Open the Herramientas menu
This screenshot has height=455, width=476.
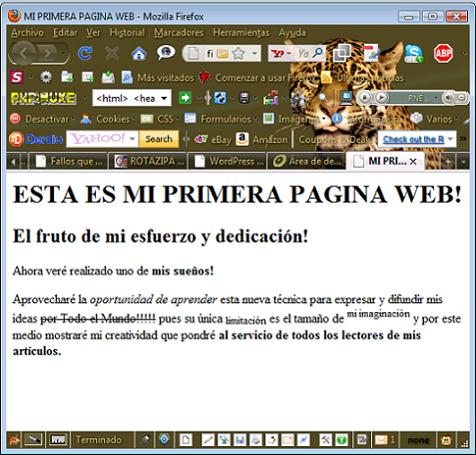(241, 33)
